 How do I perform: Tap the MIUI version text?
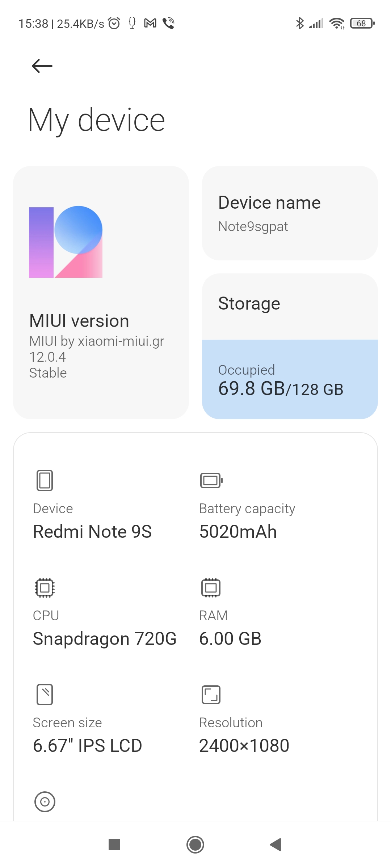pos(79,321)
